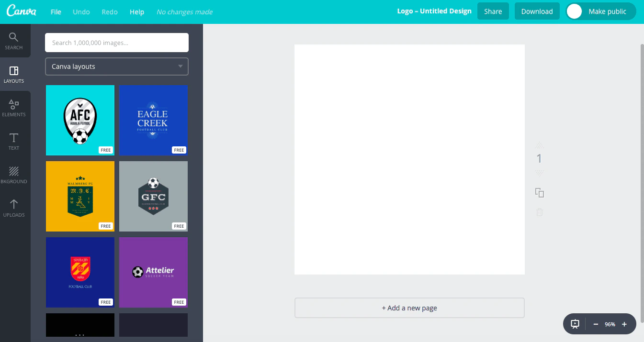Start presentation mode icon
Viewport: 644px width, 342px height.
point(575,324)
